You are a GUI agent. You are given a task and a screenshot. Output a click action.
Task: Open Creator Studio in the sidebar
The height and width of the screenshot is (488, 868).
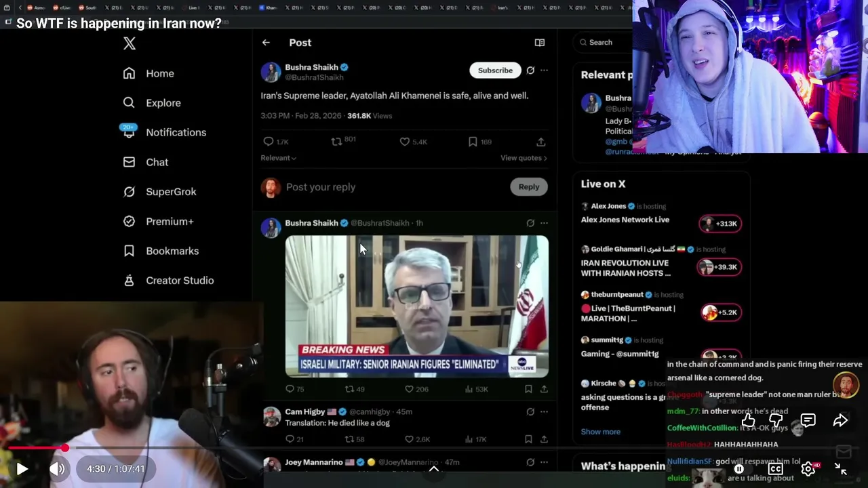[168, 281]
